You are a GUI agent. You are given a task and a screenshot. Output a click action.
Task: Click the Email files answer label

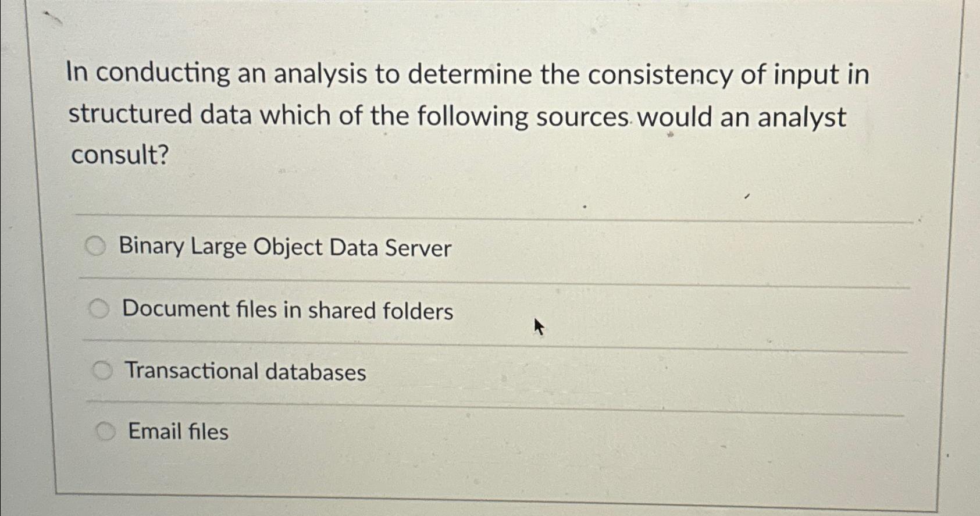pyautogui.click(x=177, y=432)
